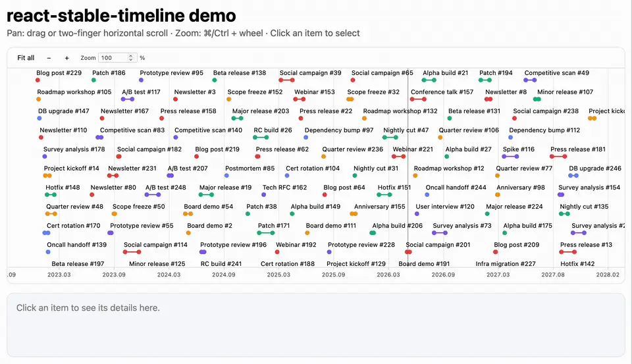Pick Patch #194 on the timeline

[x=496, y=73]
